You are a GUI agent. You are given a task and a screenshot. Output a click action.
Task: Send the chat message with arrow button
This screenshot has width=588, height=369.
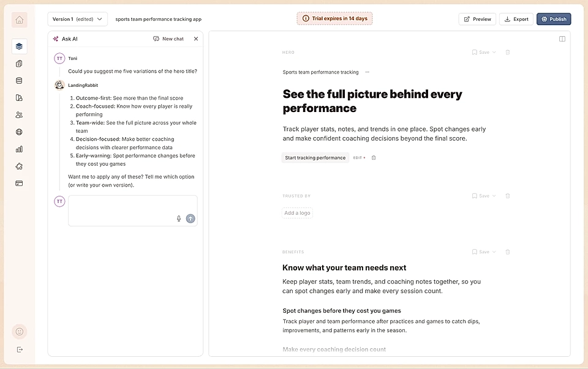[x=190, y=218]
